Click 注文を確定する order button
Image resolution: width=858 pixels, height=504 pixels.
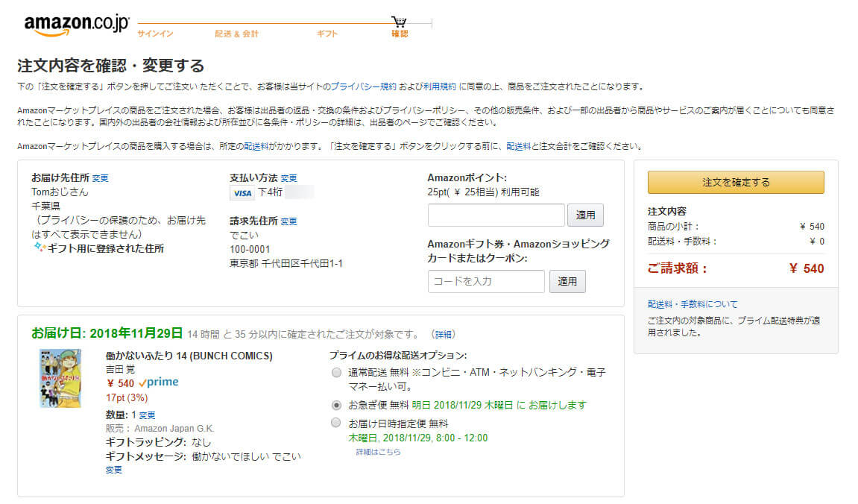pyautogui.click(x=736, y=182)
